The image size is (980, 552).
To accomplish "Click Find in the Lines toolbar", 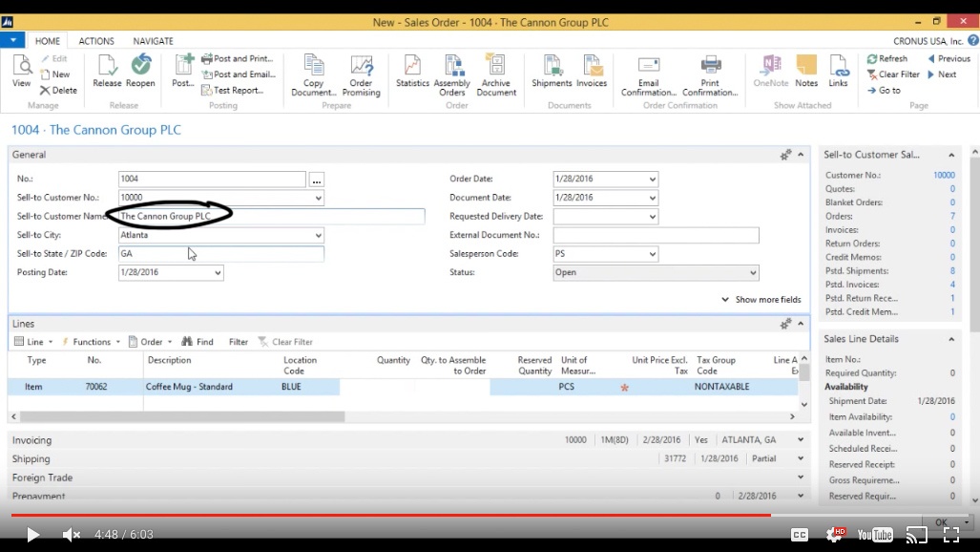I will click(198, 342).
